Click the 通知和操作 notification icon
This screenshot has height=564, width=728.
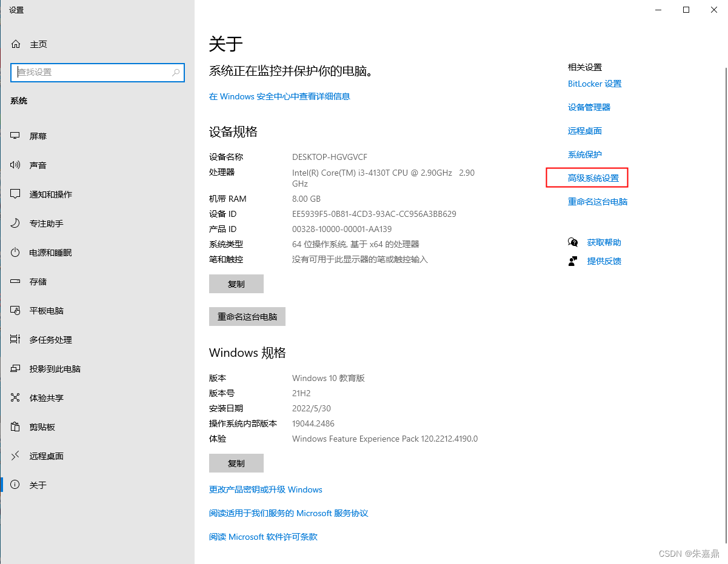tap(16, 194)
